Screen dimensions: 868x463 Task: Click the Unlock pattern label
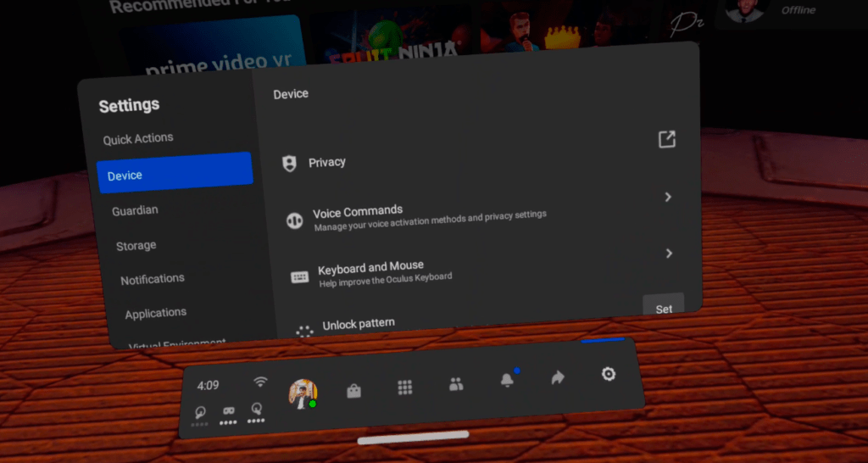359,323
